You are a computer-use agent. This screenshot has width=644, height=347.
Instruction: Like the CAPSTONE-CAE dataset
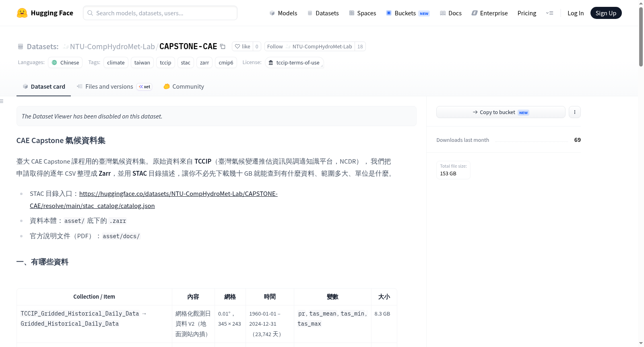(243, 46)
